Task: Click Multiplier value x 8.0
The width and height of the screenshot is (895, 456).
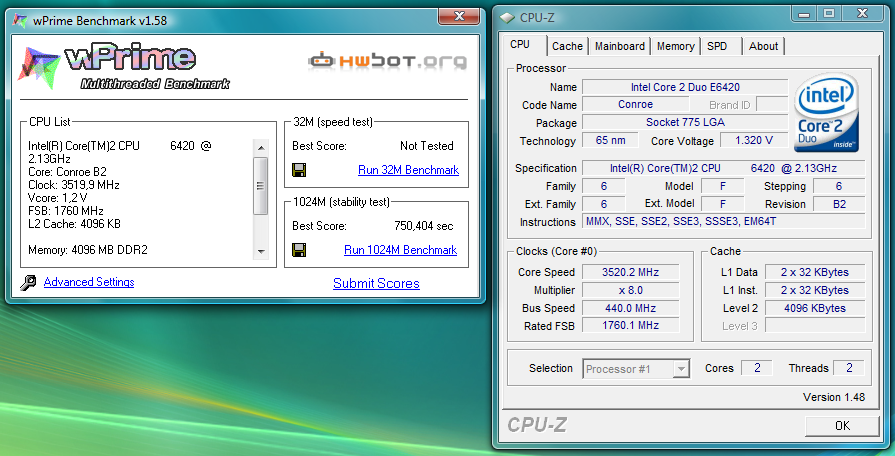Action: tap(631, 290)
